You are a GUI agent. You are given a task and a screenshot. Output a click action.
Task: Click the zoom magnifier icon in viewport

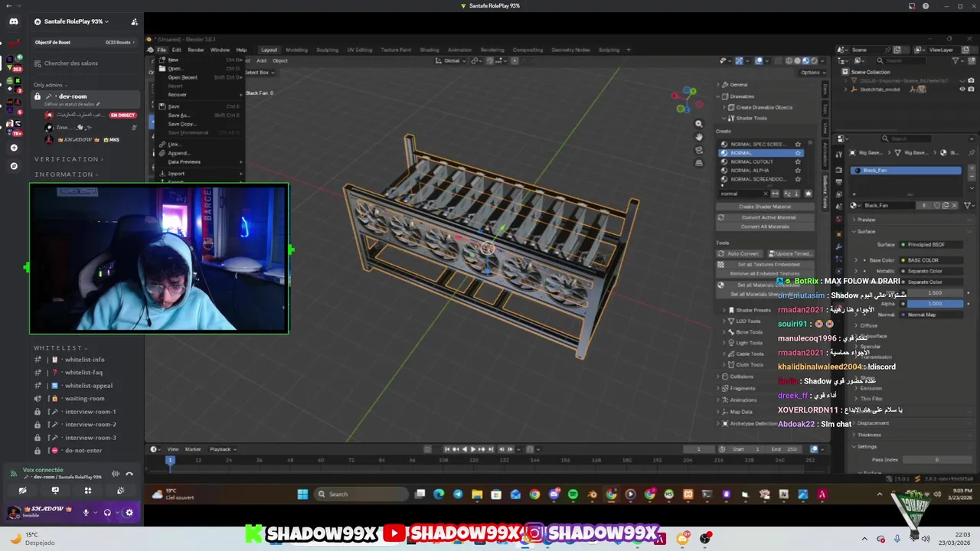coord(698,123)
